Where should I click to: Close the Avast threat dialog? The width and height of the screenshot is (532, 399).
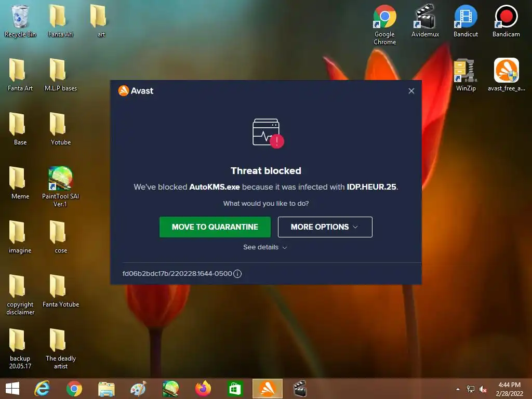[x=411, y=91]
